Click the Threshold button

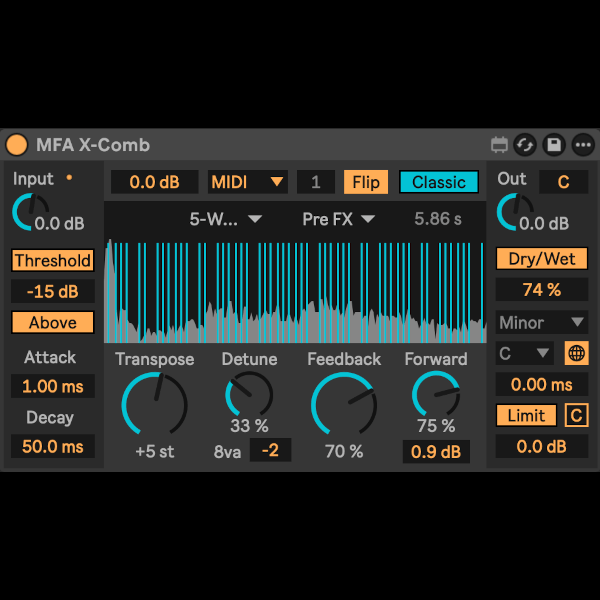(x=53, y=261)
